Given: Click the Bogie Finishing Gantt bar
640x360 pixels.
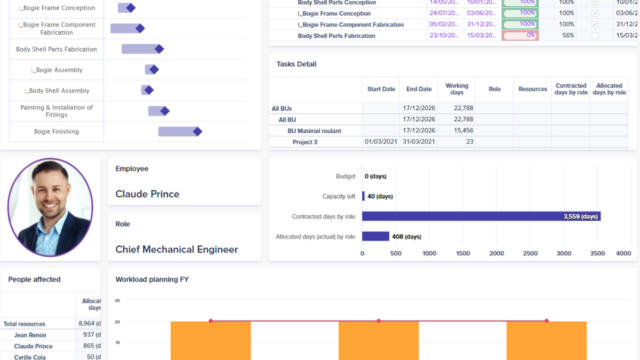Looking at the screenshot, I should coord(177,131).
